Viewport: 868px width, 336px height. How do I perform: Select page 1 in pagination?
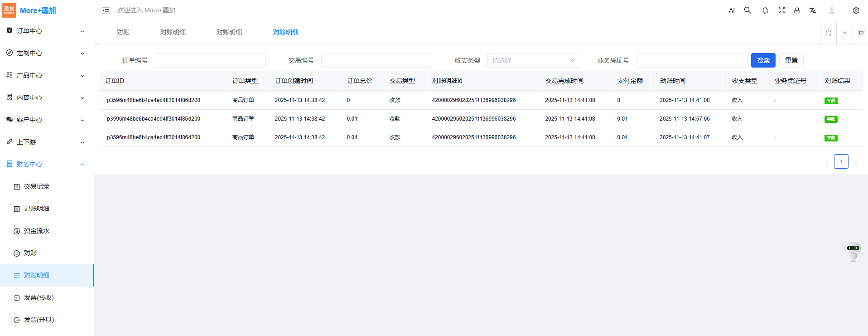[841, 162]
